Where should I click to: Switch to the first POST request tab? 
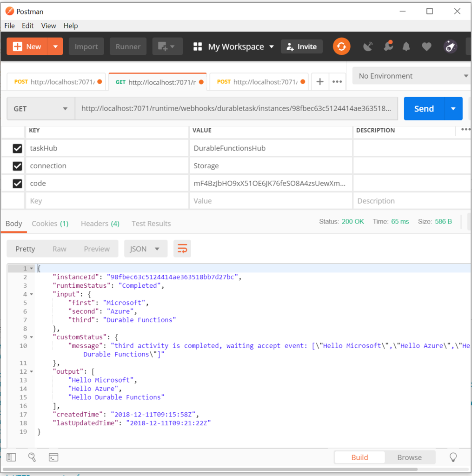point(56,82)
